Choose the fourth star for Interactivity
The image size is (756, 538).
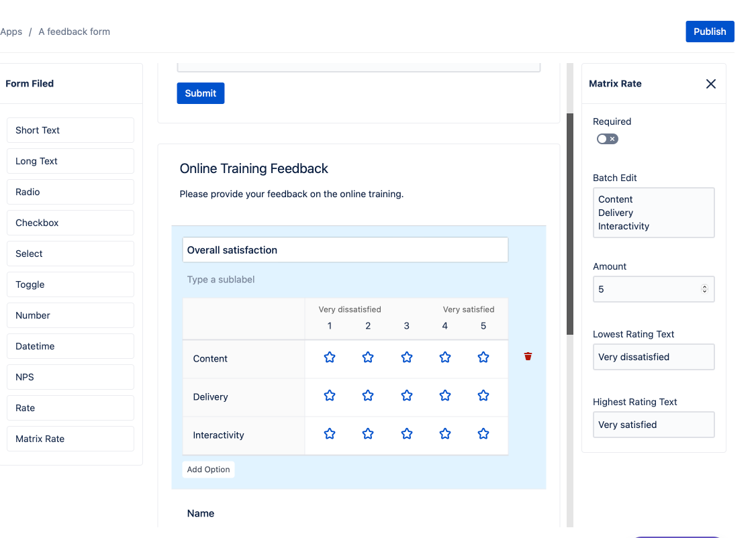[x=445, y=434]
